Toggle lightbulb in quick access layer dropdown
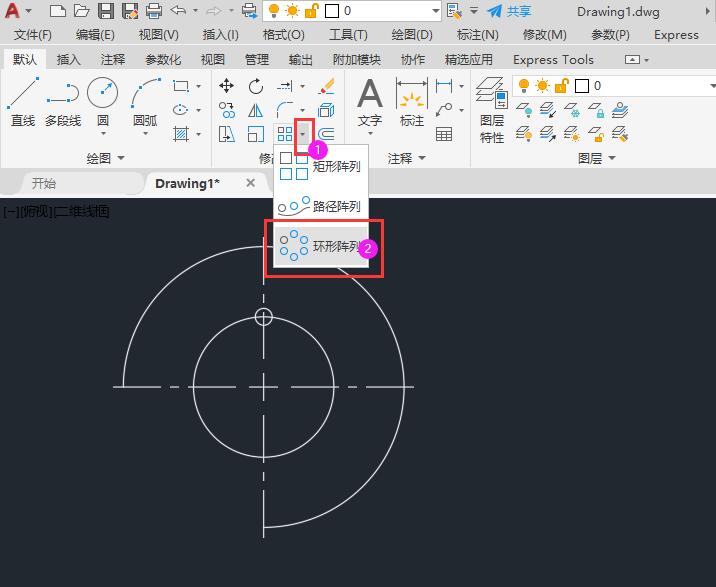This screenshot has height=587, width=716. (x=274, y=11)
